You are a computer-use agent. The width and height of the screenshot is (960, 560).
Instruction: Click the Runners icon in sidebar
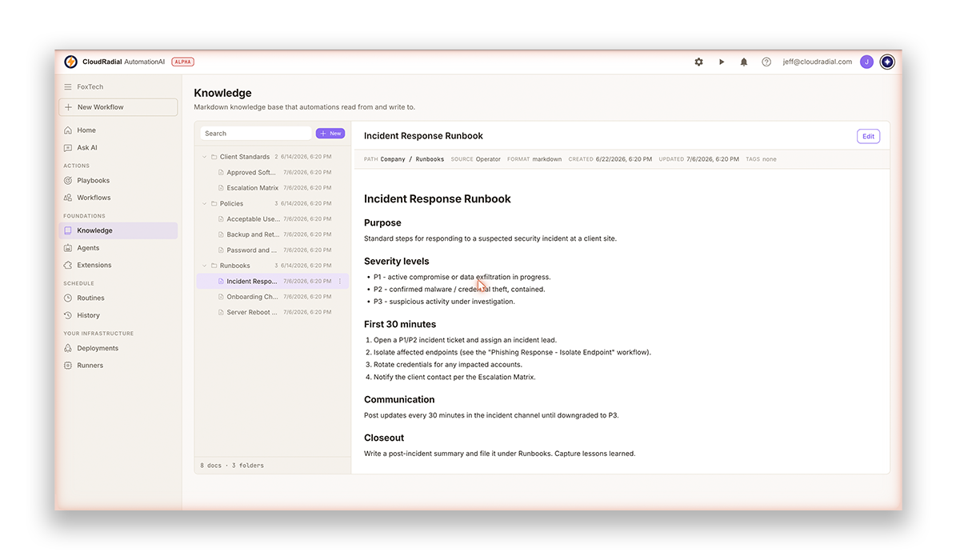[x=68, y=366]
